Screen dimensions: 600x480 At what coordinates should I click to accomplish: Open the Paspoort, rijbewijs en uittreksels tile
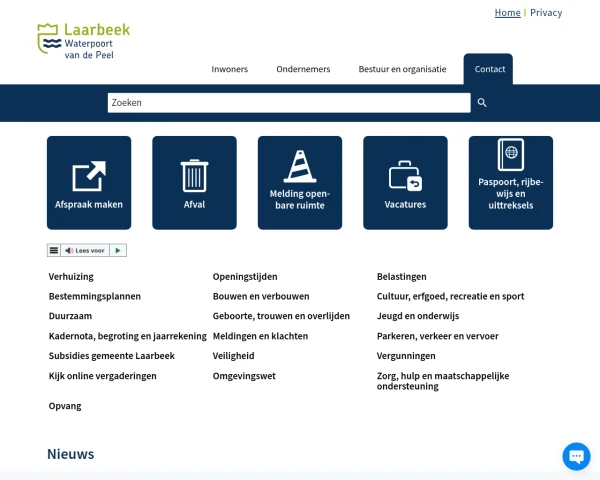[511, 183]
